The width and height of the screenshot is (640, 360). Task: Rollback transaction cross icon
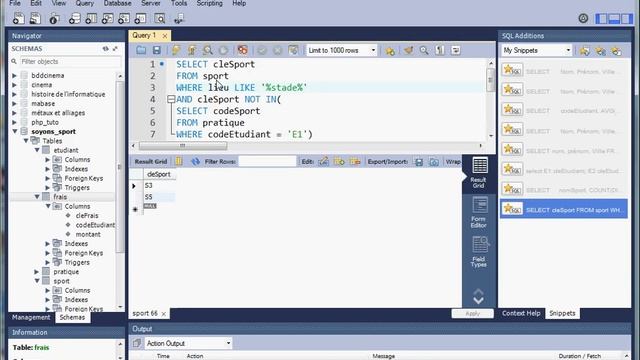(x=278, y=50)
